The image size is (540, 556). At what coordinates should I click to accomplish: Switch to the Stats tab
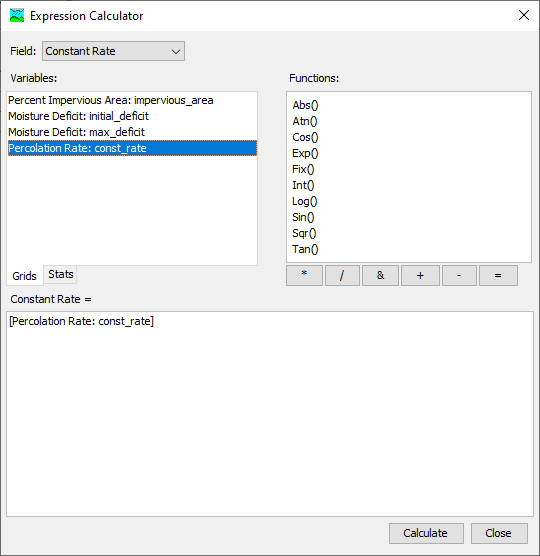tap(61, 274)
